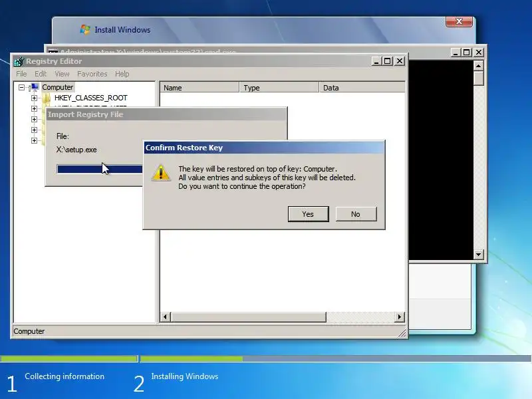
Task: Close the command prompt window
Action: point(478,53)
